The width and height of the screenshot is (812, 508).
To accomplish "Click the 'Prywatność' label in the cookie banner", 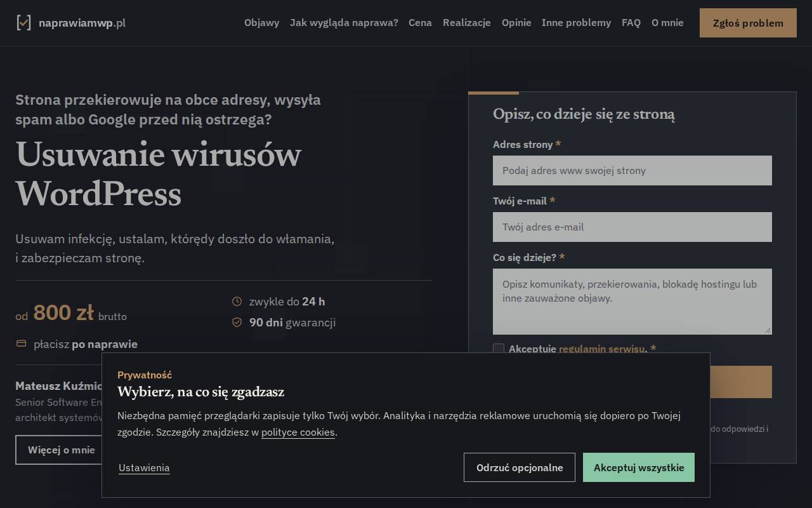I will coord(145,375).
